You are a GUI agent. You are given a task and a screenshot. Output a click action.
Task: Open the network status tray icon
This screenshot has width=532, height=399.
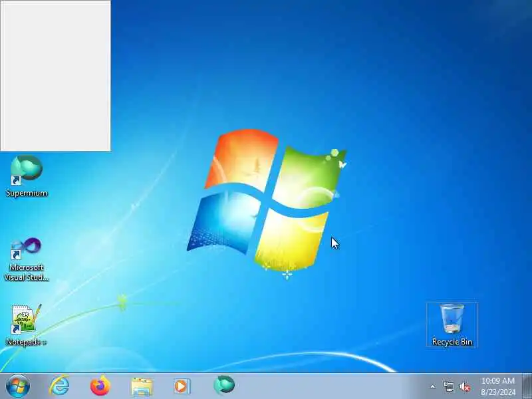pyautogui.click(x=449, y=386)
